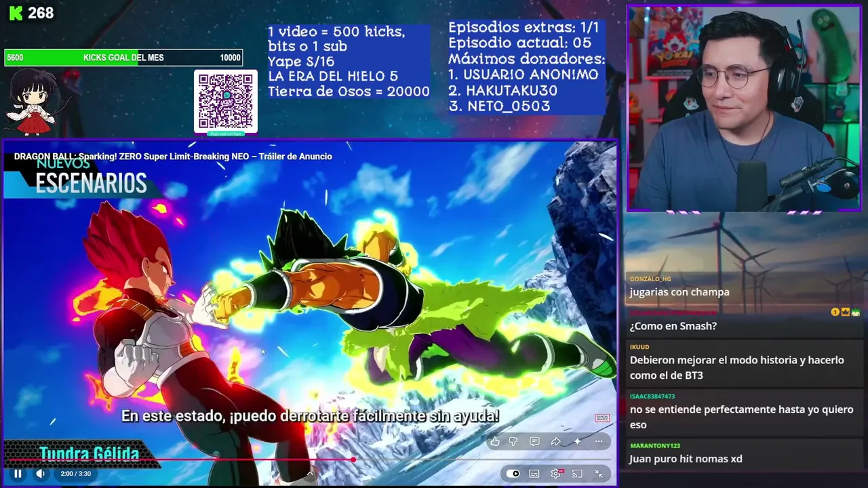Cast the video with the cast icon
This screenshot has width=868, height=488.
577,474
